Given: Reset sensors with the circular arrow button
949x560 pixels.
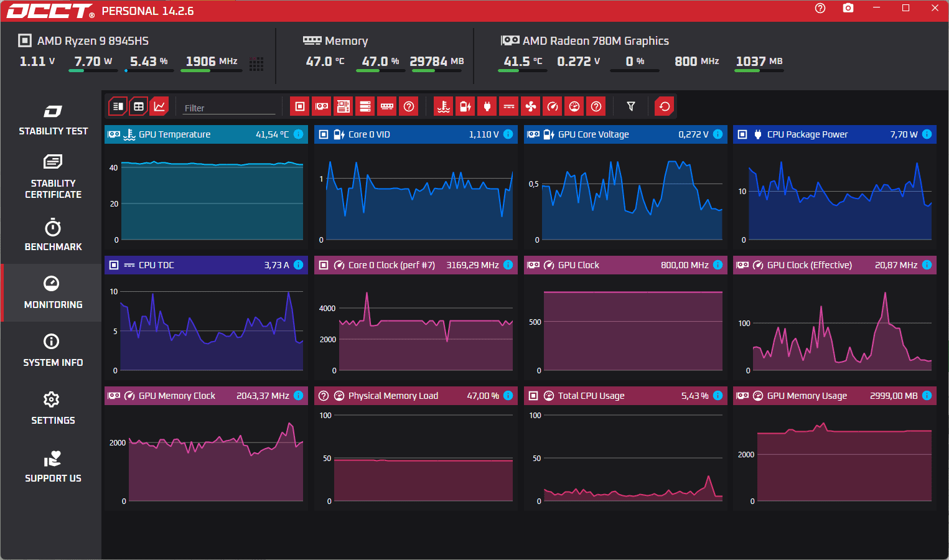Looking at the screenshot, I should pyautogui.click(x=665, y=106).
